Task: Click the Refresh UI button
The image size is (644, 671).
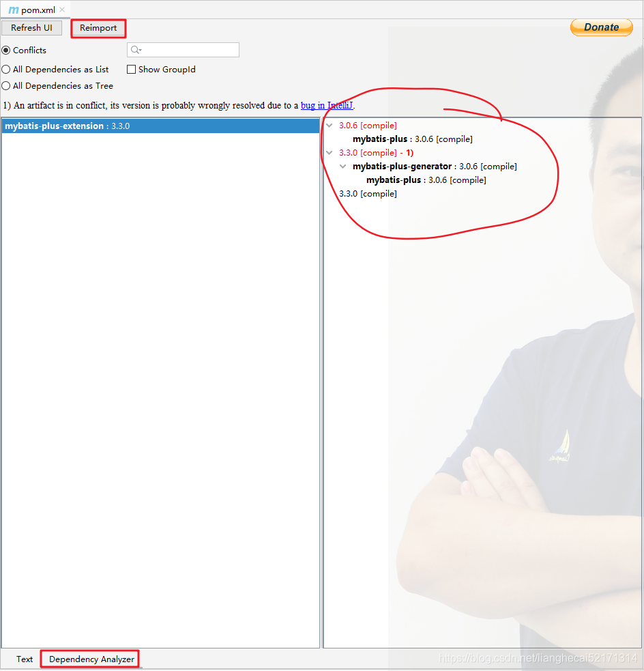Action: pyautogui.click(x=31, y=28)
